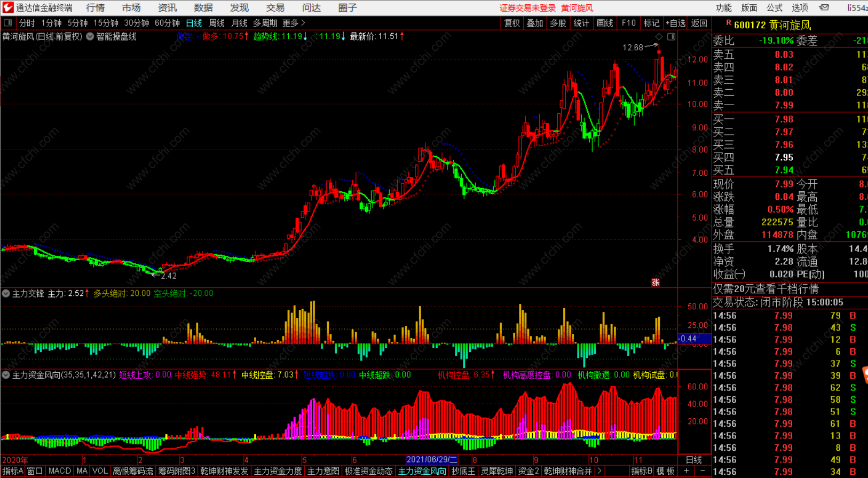The width and height of the screenshot is (868, 478).
Task: Select the 窗口 tab
Action: coord(35,471)
